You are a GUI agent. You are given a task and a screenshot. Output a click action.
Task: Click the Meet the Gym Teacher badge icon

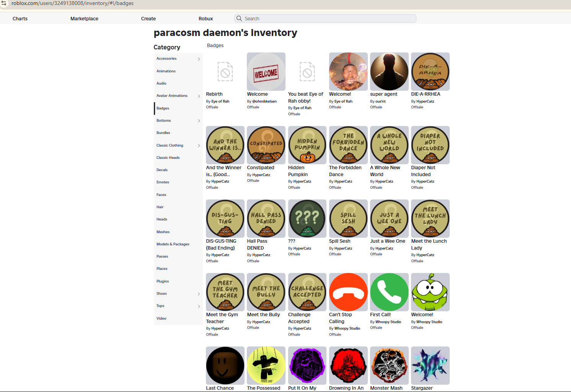tap(225, 292)
